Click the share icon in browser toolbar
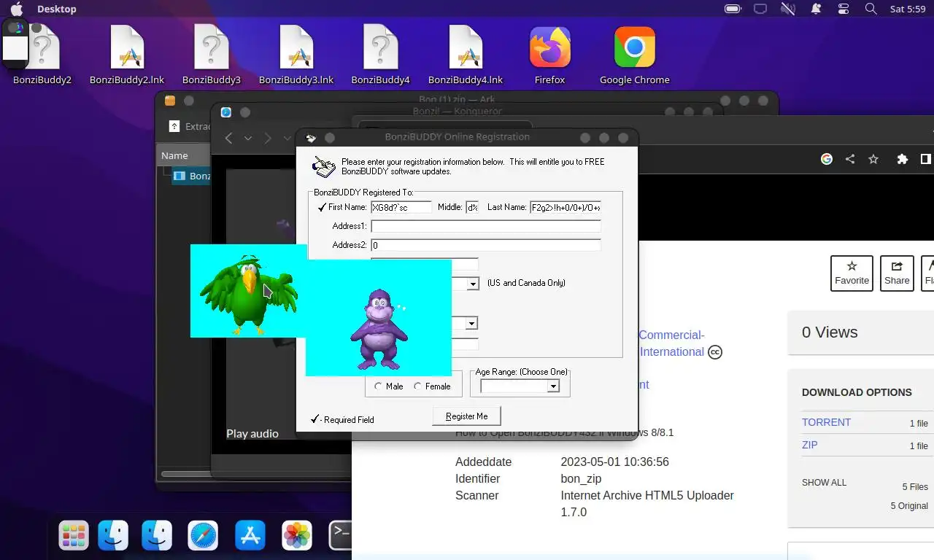The image size is (934, 560). (x=850, y=159)
